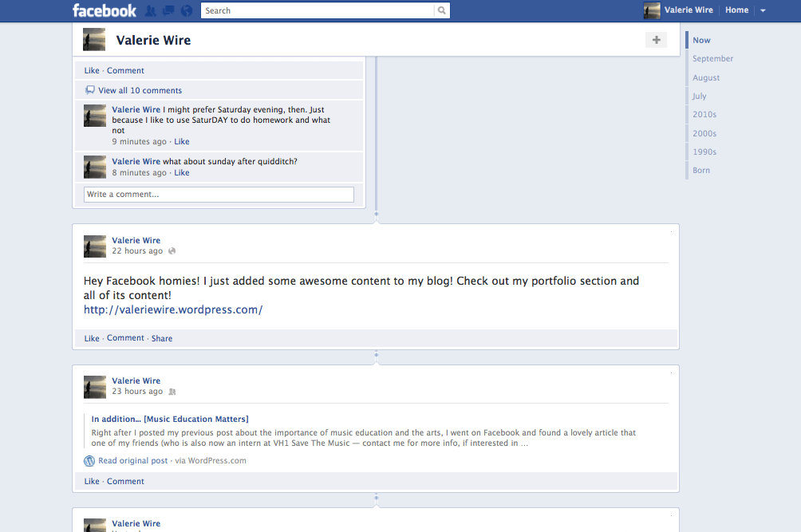Screen dimensions: 801x532
Task: Click the Facebook logo in the top bar
Action: (105, 10)
